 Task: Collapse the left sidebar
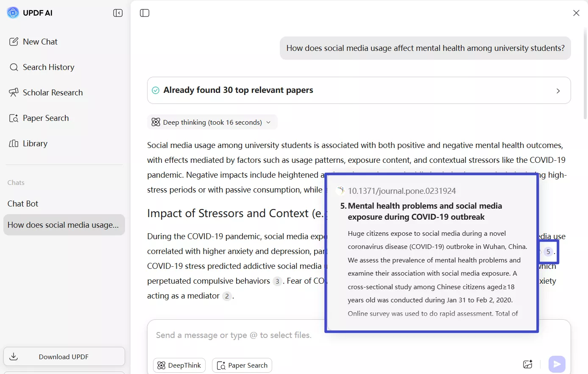[118, 13]
